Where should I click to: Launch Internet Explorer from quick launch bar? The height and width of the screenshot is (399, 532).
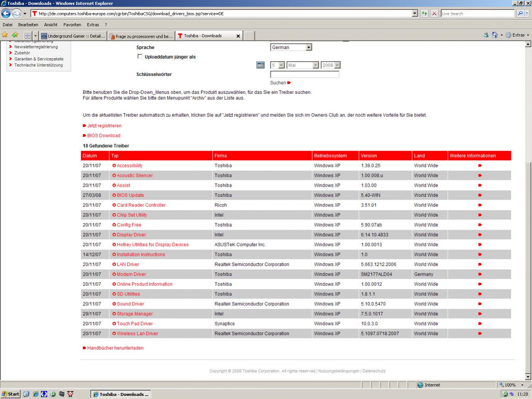35,394
